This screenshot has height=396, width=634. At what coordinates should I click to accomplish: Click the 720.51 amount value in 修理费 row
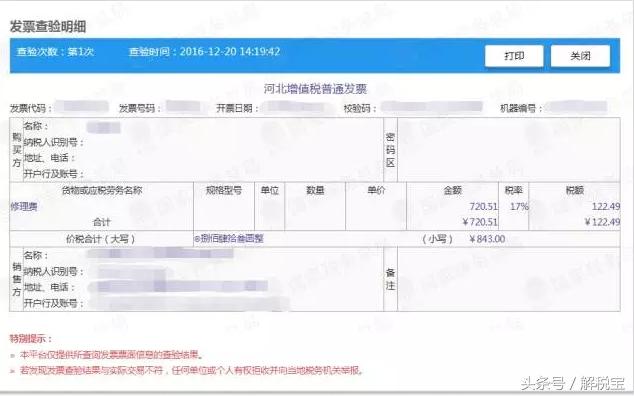[x=483, y=207]
